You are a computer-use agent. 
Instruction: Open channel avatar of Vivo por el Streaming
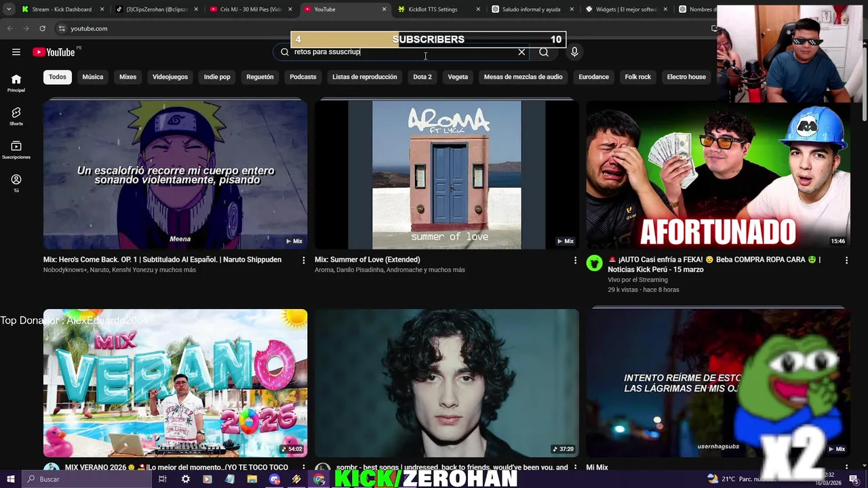(595, 264)
